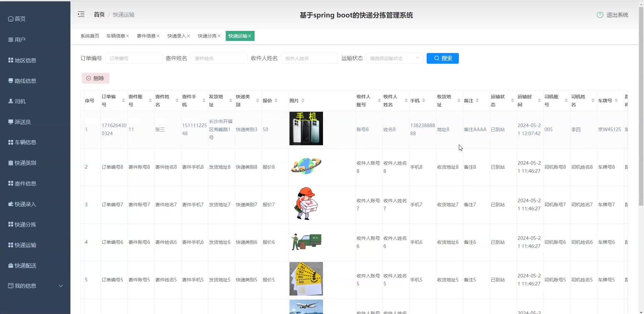Open 快递分拣 in the sidebar
This screenshot has width=644, height=314.
[x=35, y=224]
